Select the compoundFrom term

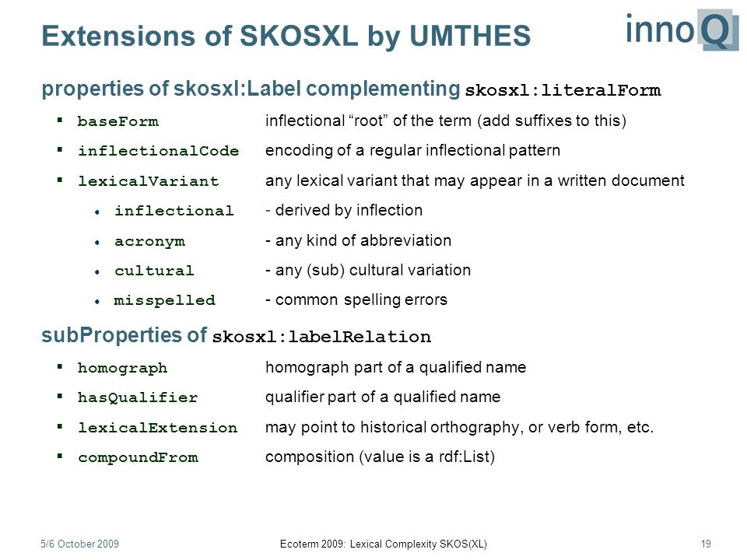pyautogui.click(x=139, y=457)
